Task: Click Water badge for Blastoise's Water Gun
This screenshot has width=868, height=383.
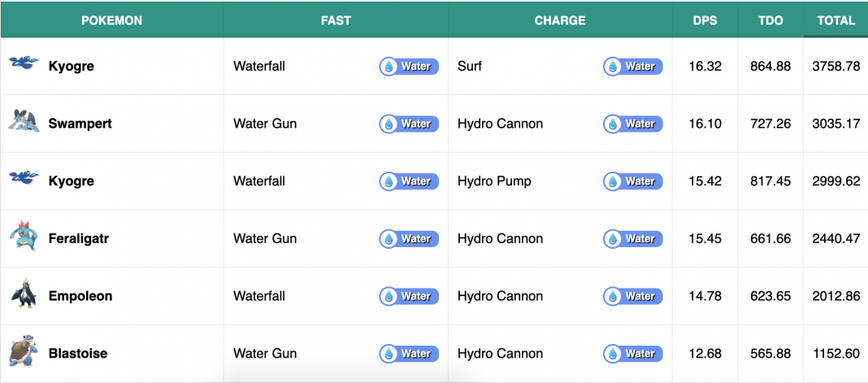Action: click(409, 354)
